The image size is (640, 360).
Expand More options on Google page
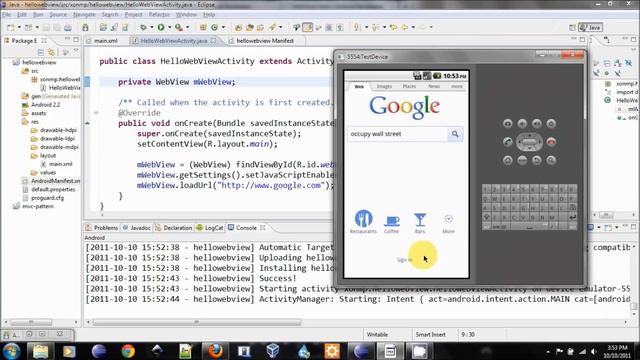coord(448,223)
